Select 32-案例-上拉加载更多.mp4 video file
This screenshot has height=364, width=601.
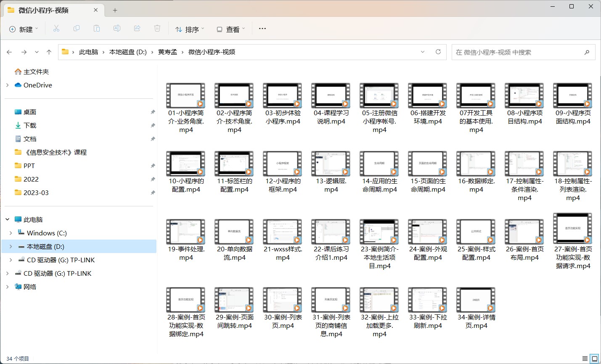pos(379,312)
